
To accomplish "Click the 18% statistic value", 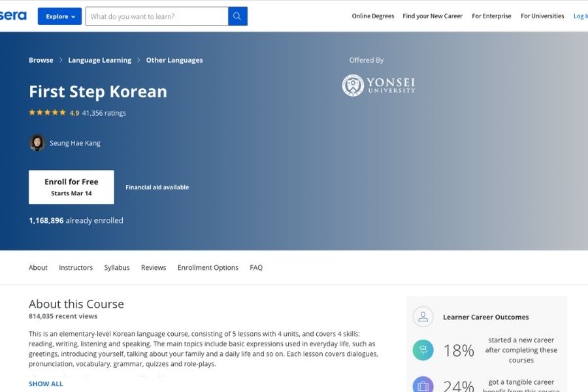I will 459,350.
